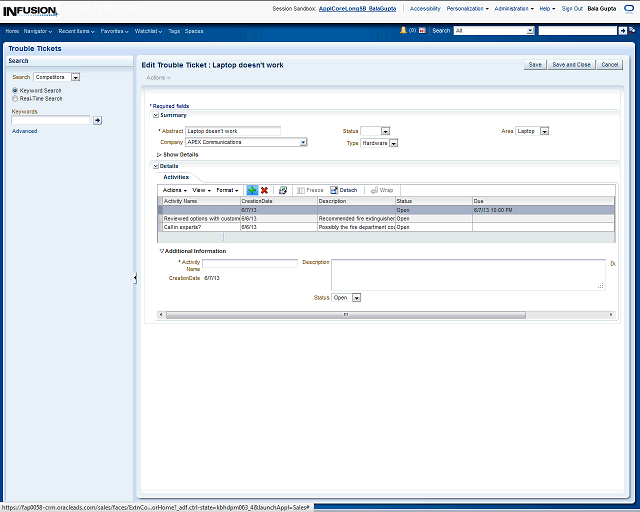Click the export icon in Activities toolbar
640x512 pixels.
[283, 190]
